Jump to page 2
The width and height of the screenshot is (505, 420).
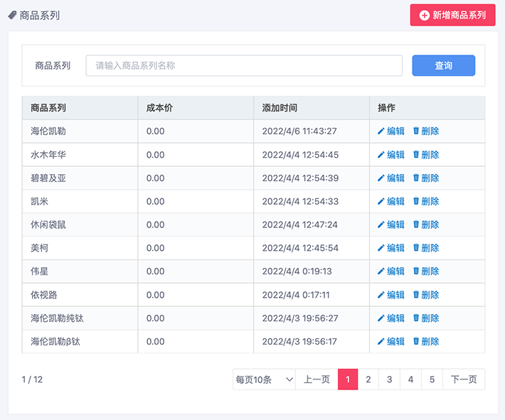tap(368, 379)
